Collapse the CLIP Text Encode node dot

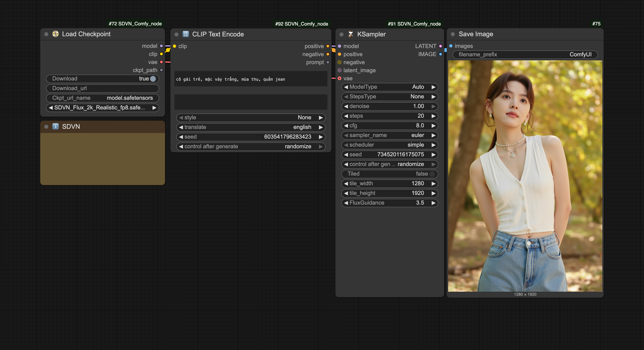(x=176, y=34)
